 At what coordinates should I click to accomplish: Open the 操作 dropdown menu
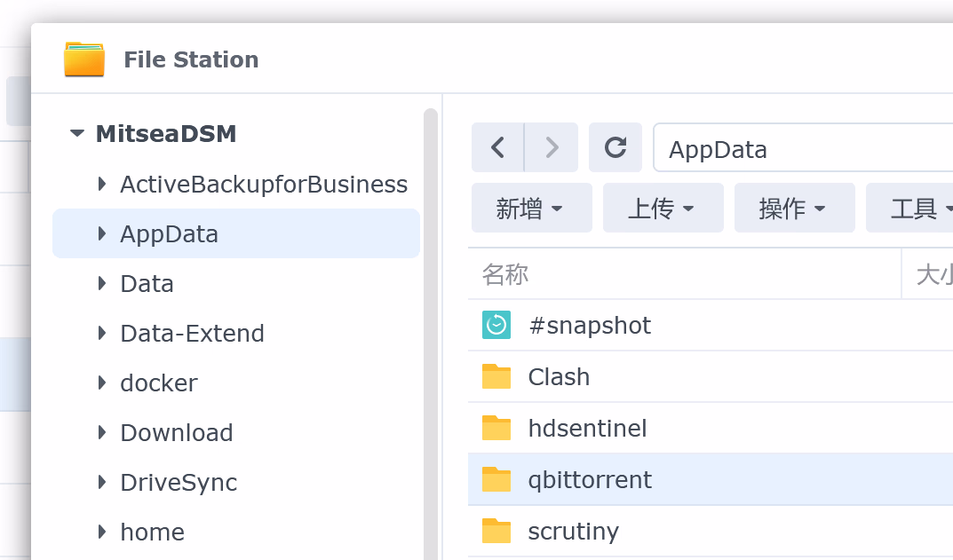(x=794, y=209)
